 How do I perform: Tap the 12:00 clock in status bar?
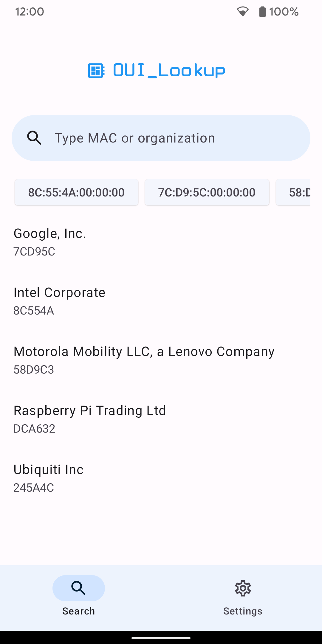tap(30, 12)
